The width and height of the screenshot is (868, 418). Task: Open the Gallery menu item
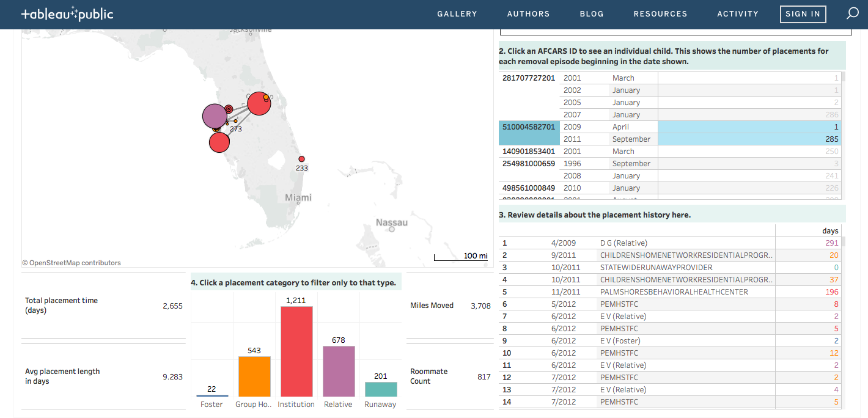coord(457,14)
